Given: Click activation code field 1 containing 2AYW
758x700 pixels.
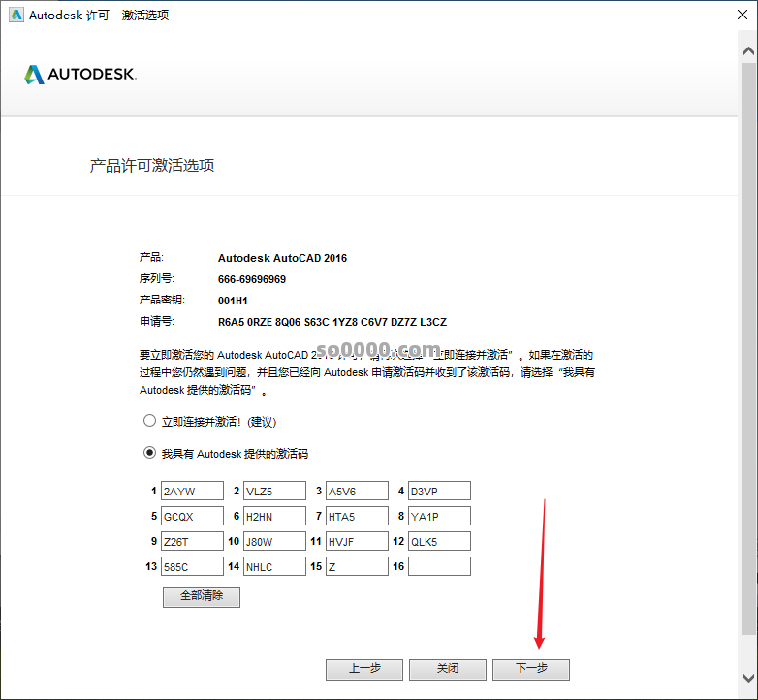Looking at the screenshot, I should tap(192, 491).
